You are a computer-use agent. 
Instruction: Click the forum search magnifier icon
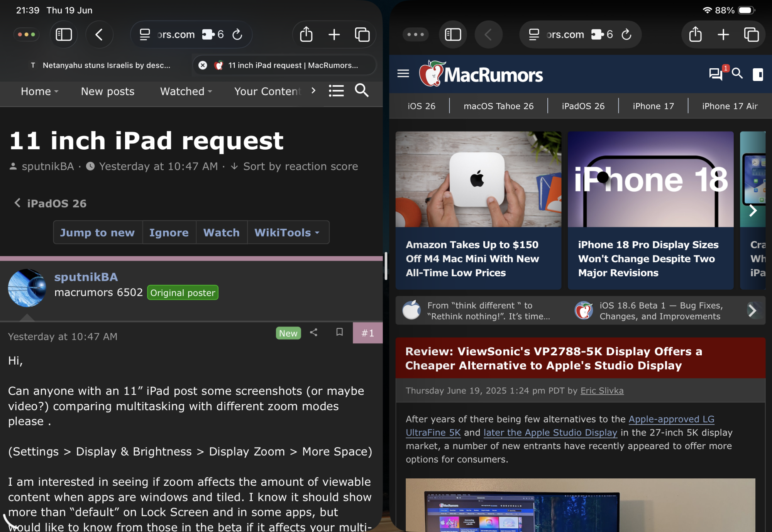pyautogui.click(x=362, y=90)
